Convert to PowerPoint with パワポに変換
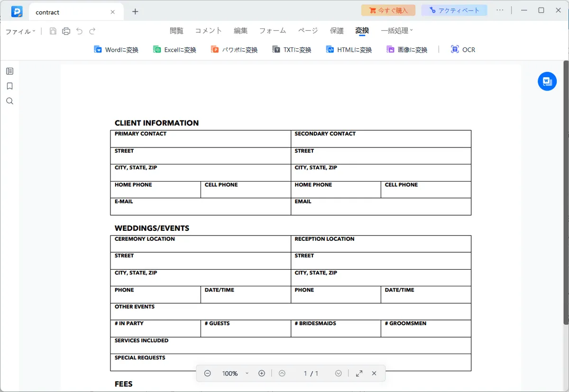Screen dimensions: 569x392 234,49
